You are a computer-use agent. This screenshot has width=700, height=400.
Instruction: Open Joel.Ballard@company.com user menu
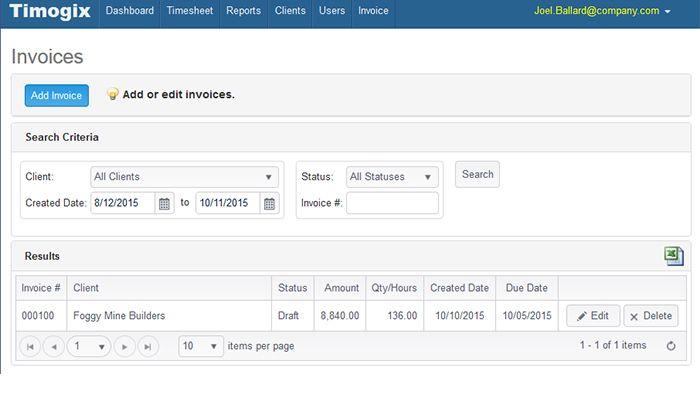click(602, 11)
